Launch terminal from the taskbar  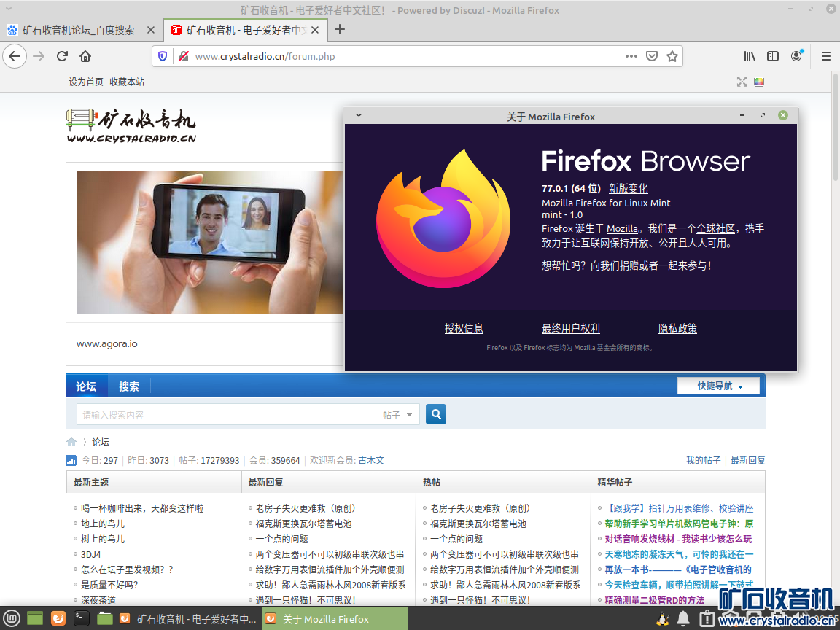click(x=82, y=619)
